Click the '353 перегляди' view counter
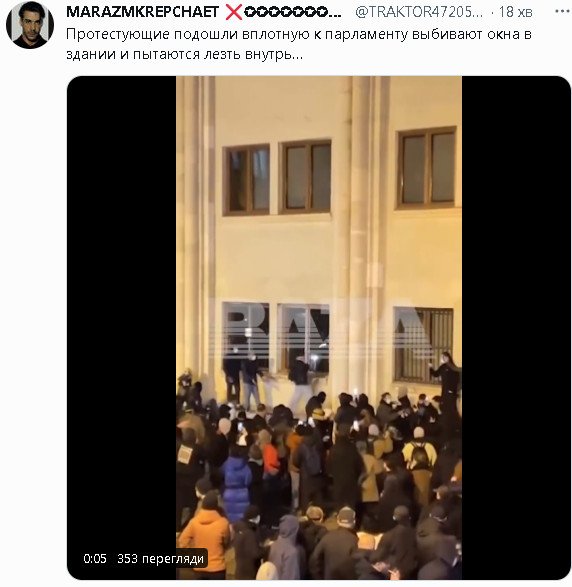 [161, 559]
